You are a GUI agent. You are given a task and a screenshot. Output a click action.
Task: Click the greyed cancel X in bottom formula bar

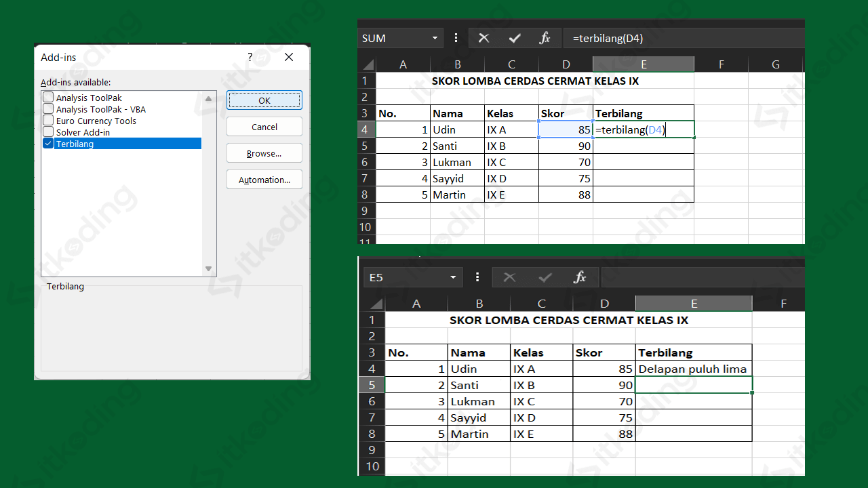coord(509,277)
